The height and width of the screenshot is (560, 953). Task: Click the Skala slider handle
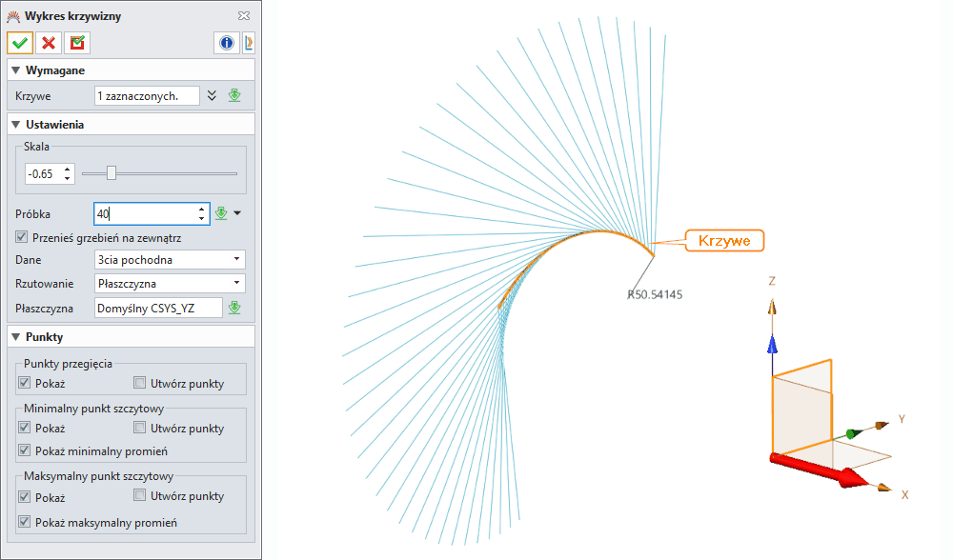point(112,173)
